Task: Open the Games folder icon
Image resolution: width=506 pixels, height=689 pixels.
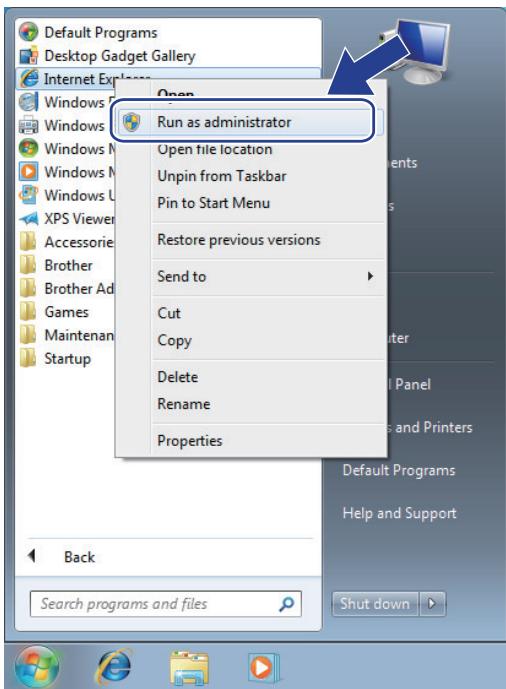Action: (28, 312)
